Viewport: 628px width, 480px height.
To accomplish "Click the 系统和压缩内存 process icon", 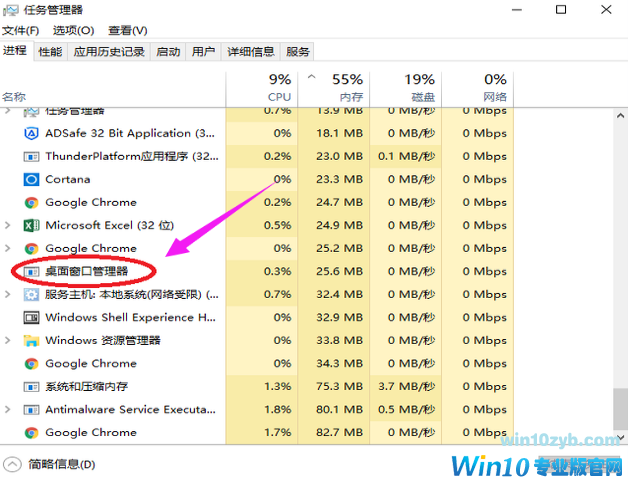I will 31,387.
